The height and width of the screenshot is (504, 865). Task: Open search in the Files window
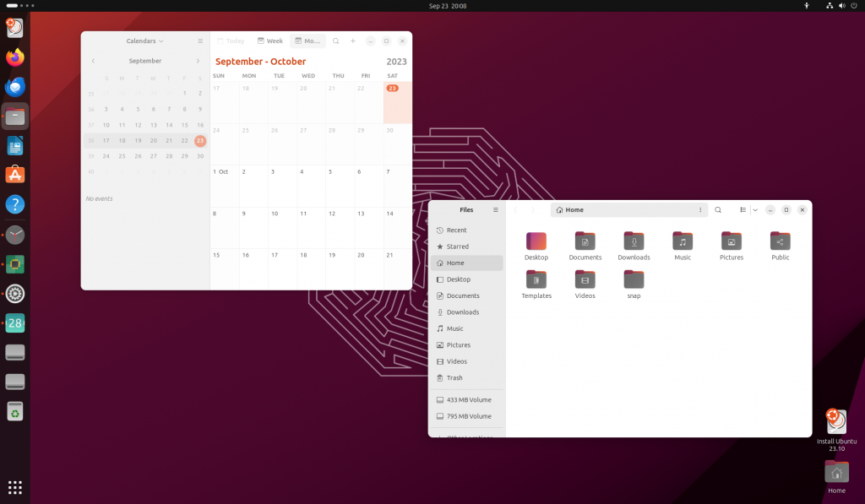pos(717,209)
